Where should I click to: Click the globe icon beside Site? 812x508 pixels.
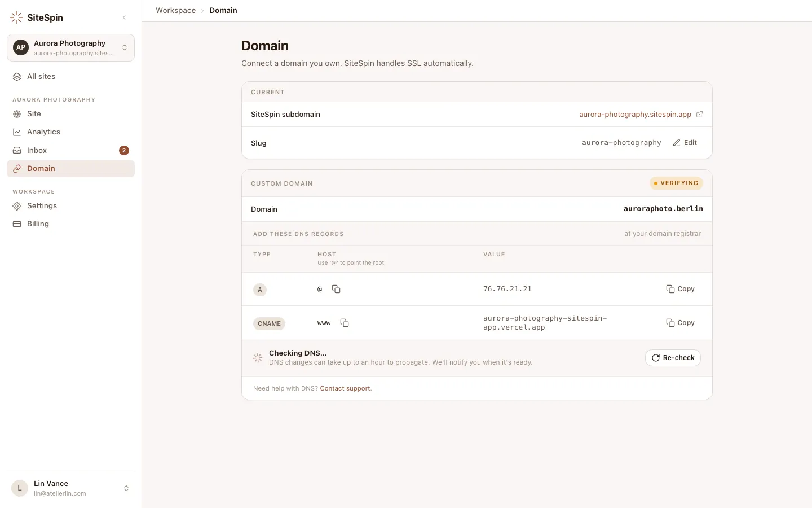(x=17, y=114)
